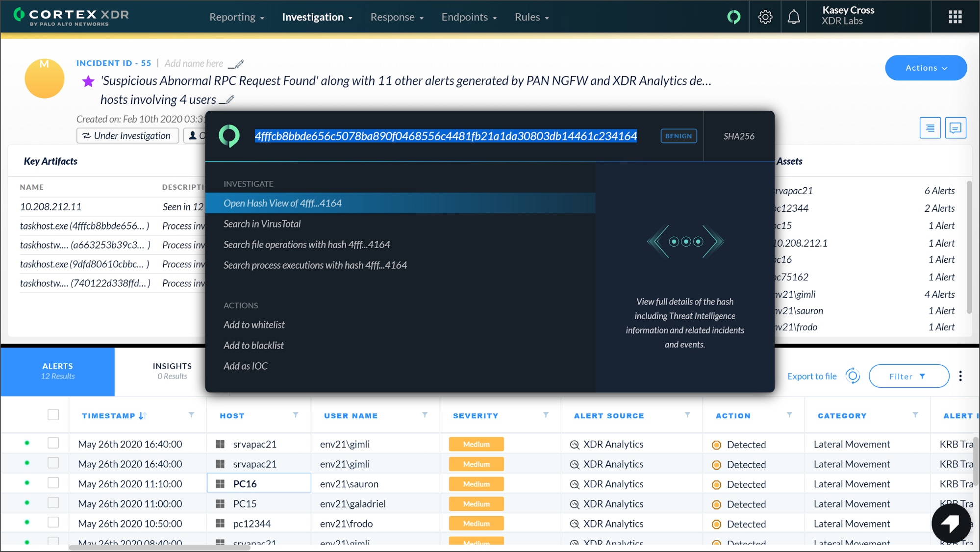Check the pc12344 alert row
Viewport: 980px width, 552px height.
tap(53, 523)
